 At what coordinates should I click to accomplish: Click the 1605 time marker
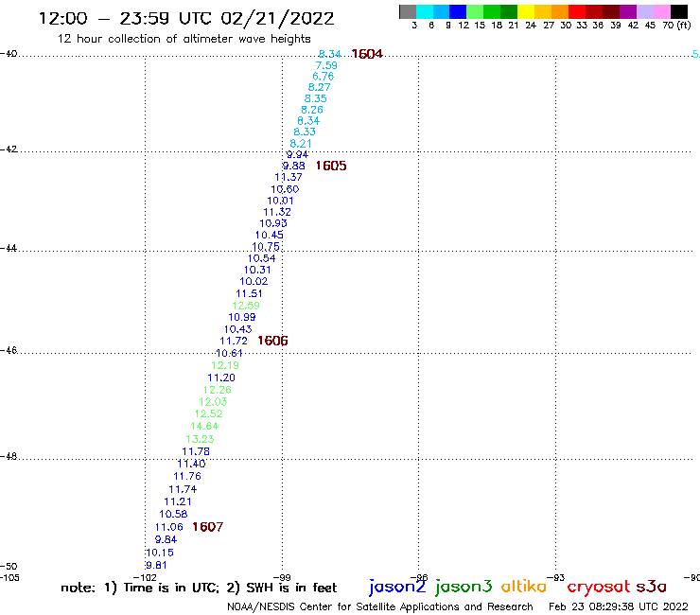click(331, 166)
